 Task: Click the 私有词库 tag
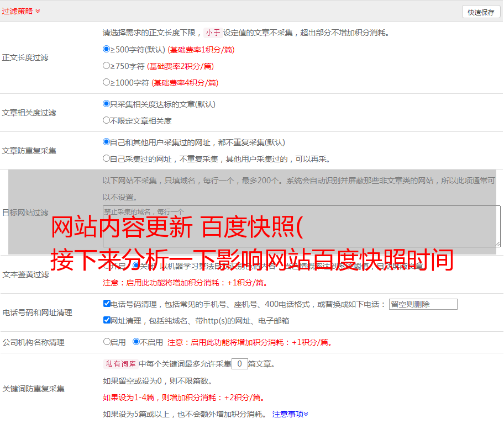pos(119,364)
